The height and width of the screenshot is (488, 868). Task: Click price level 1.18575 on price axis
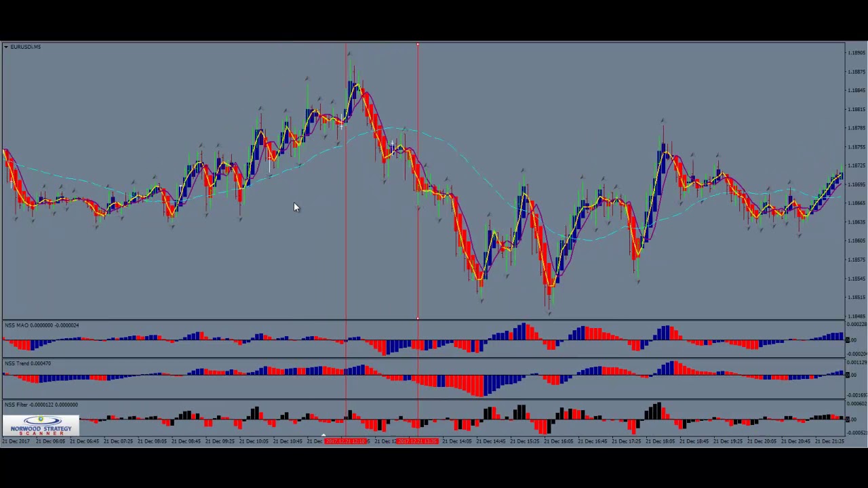coord(857,260)
